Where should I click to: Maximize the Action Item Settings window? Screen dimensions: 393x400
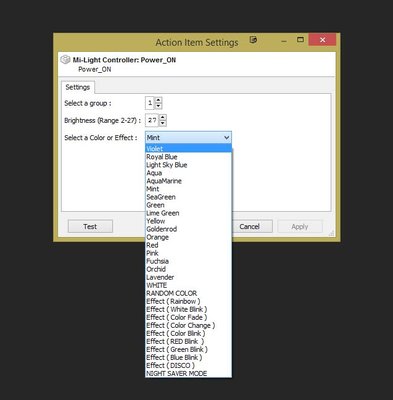(300, 40)
